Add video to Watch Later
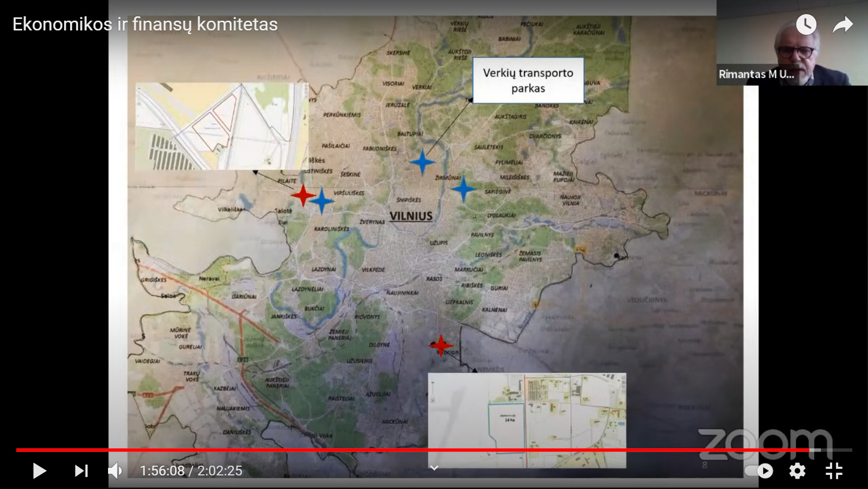Viewport: 868px width, 489px height. (806, 24)
